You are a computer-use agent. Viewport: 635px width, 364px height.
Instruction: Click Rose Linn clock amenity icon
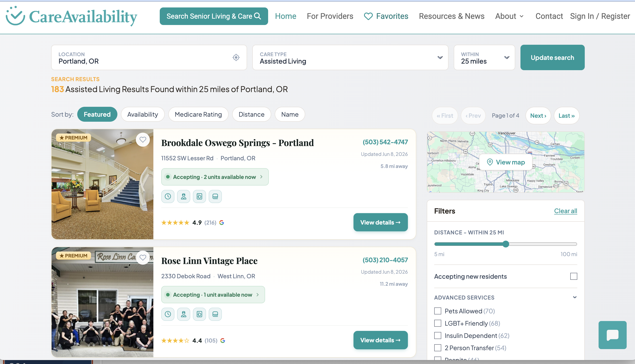[168, 314]
